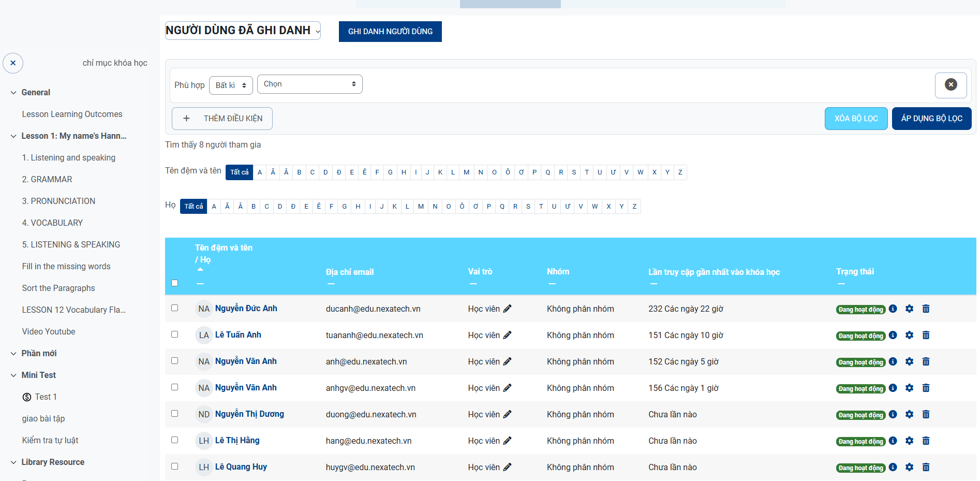The width and height of the screenshot is (980, 481).
Task: Close the course index with X icon
Action: coord(13,63)
